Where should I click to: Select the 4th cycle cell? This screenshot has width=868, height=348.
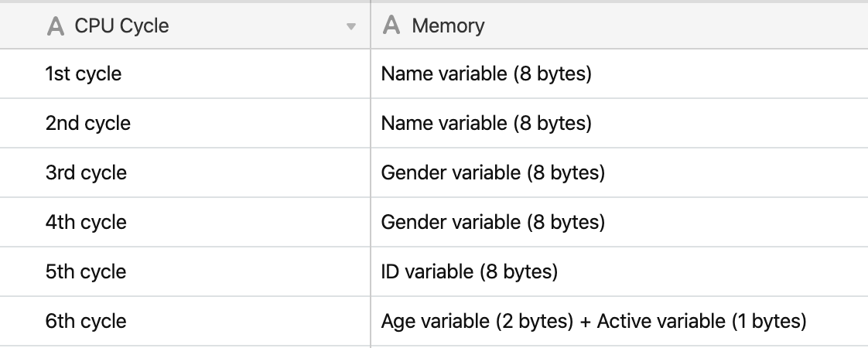click(x=185, y=222)
